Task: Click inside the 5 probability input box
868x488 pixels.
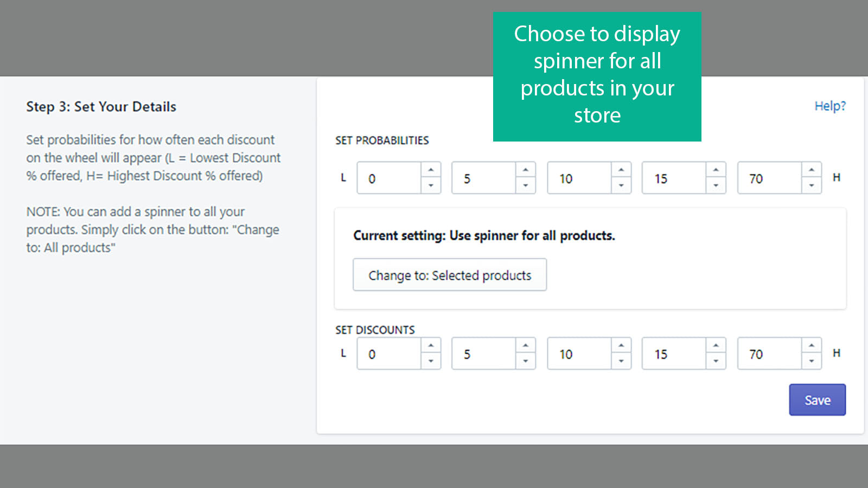Action: pos(483,178)
